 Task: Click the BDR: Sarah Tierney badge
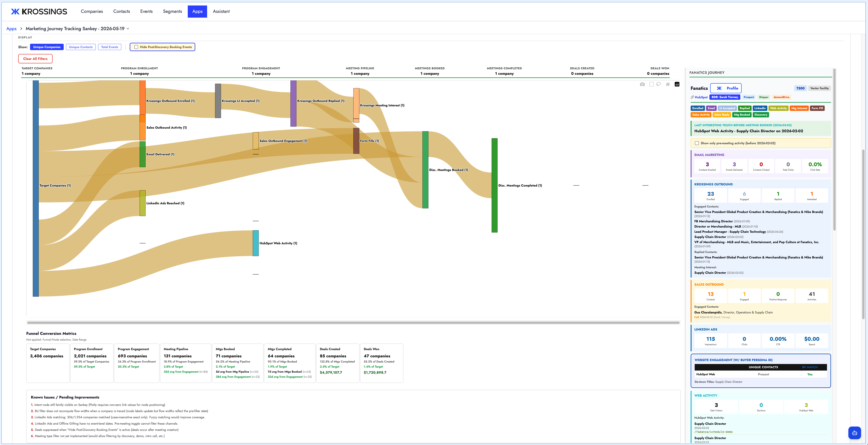(x=724, y=97)
